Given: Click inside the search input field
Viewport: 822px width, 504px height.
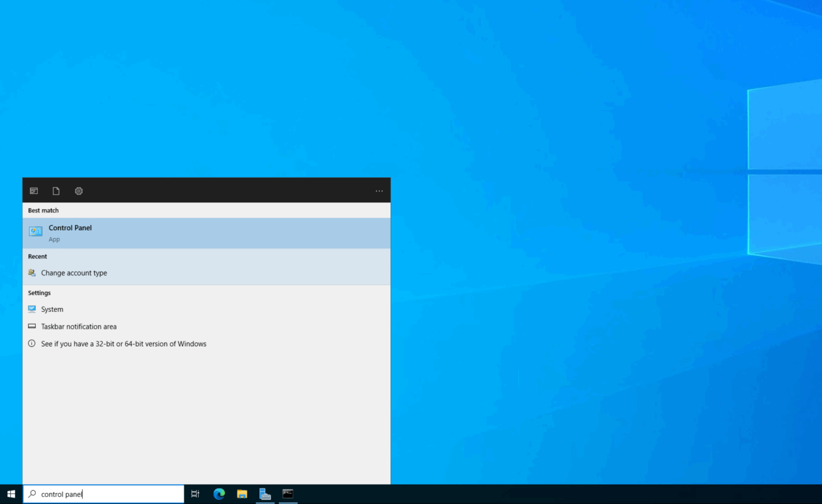Looking at the screenshot, I should pyautogui.click(x=107, y=494).
